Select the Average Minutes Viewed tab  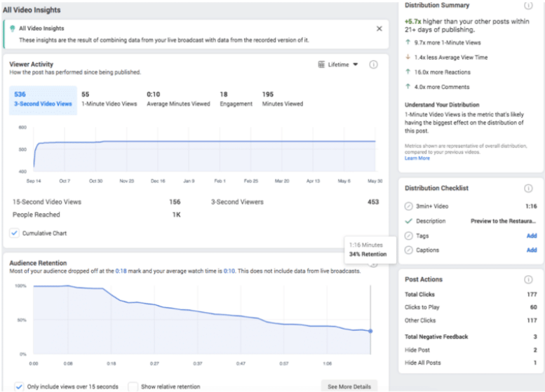[x=178, y=99]
